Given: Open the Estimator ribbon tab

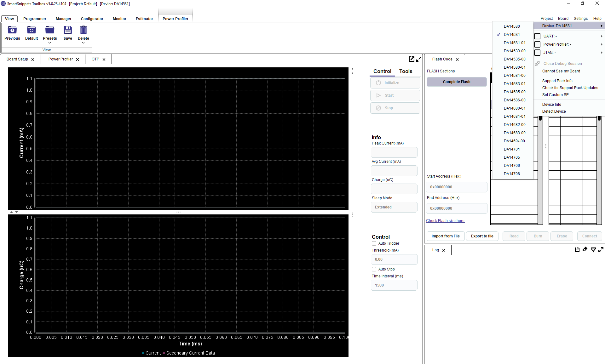Looking at the screenshot, I should (x=144, y=19).
